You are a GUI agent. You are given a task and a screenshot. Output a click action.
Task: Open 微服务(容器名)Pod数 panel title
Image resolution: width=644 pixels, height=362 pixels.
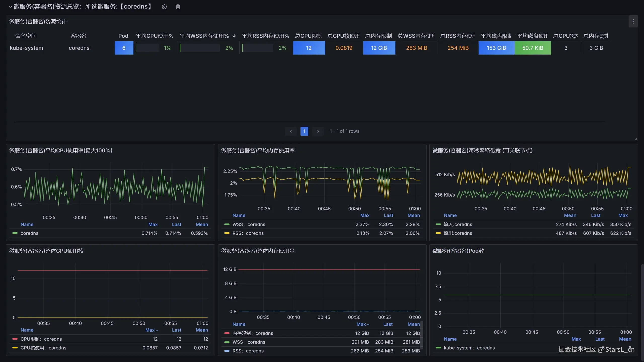[458, 251]
